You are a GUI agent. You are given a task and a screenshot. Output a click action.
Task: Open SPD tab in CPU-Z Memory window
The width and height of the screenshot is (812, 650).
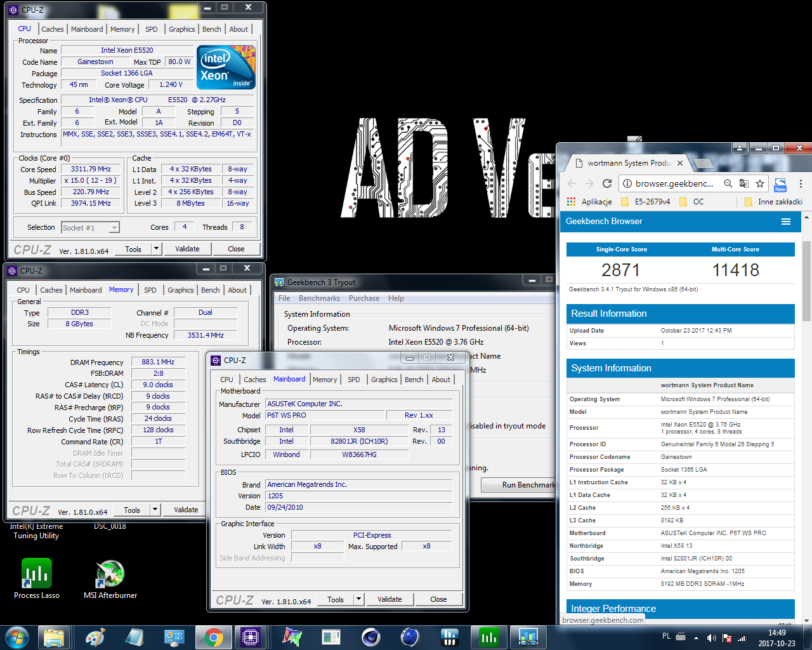pos(150,290)
